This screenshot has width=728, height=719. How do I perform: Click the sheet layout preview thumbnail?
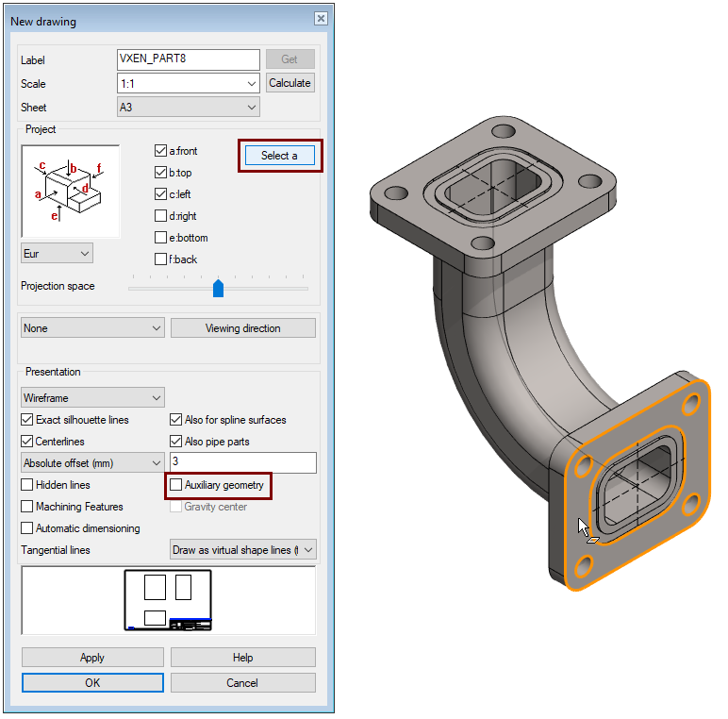coord(168,600)
